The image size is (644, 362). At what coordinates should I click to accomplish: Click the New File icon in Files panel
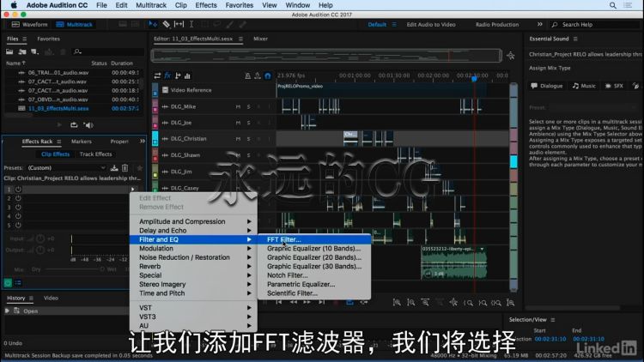[35, 51]
